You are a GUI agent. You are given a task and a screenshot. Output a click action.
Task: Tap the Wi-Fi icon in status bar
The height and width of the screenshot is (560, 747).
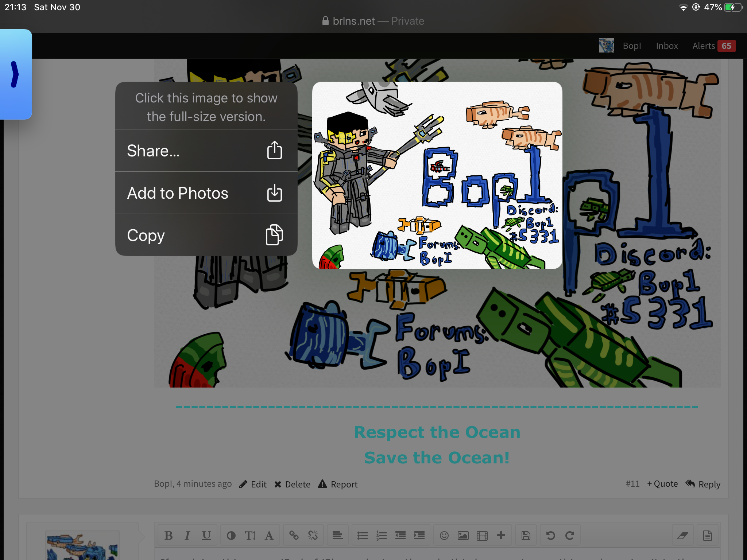click(x=683, y=7)
